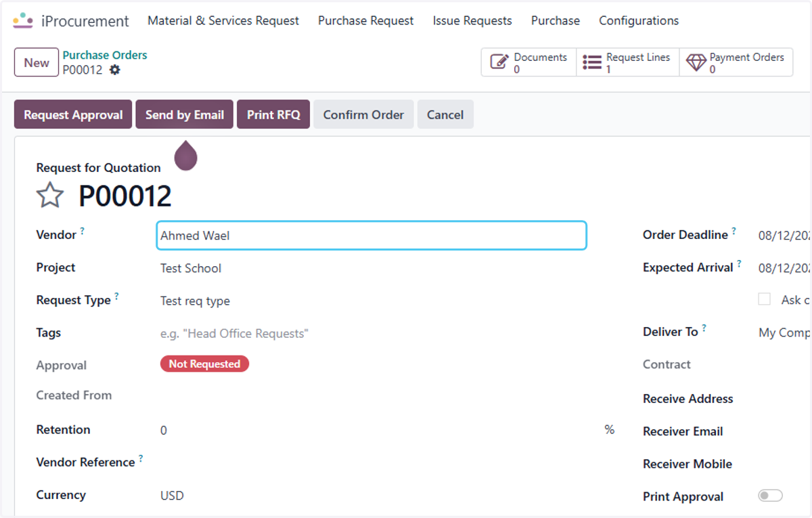The width and height of the screenshot is (812, 518).
Task: Open the Request Type field selection
Action: (x=371, y=301)
